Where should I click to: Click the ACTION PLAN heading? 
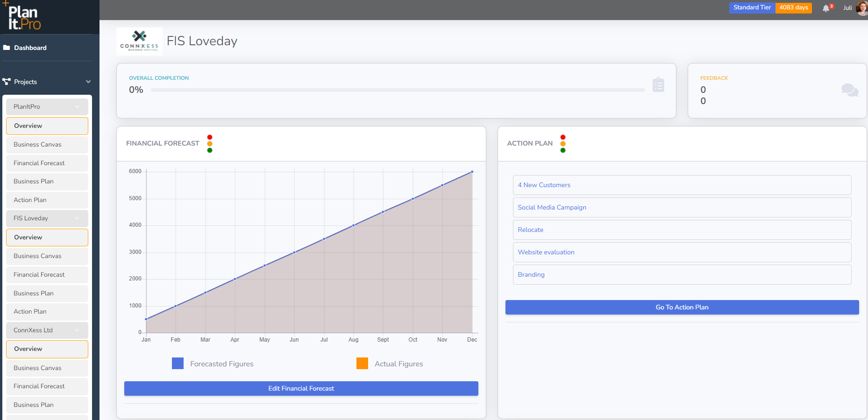(x=530, y=143)
